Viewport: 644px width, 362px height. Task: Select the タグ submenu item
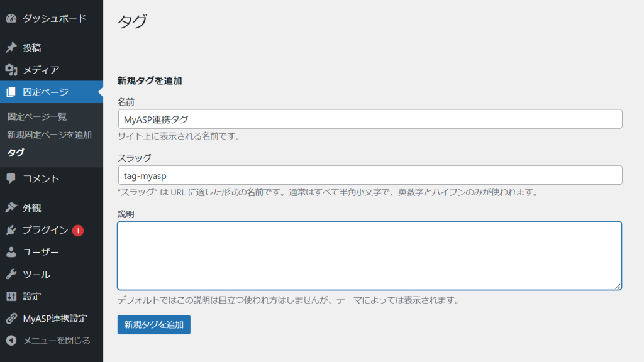click(16, 153)
